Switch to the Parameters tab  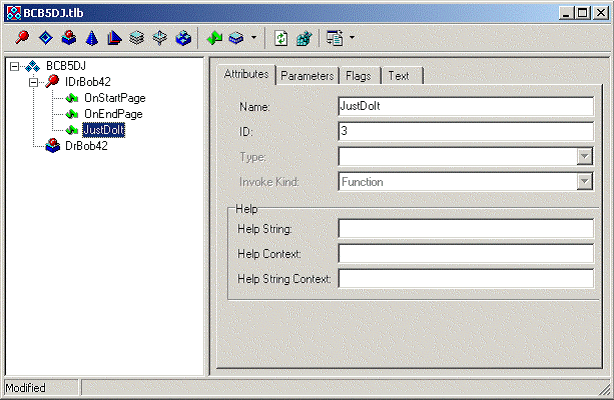[307, 76]
